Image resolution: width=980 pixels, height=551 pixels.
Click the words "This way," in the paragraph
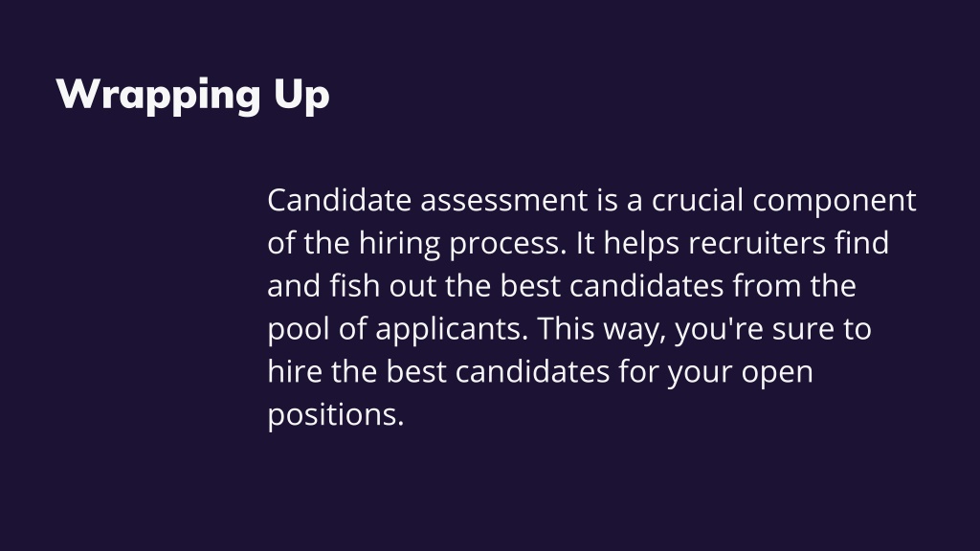[x=602, y=331]
